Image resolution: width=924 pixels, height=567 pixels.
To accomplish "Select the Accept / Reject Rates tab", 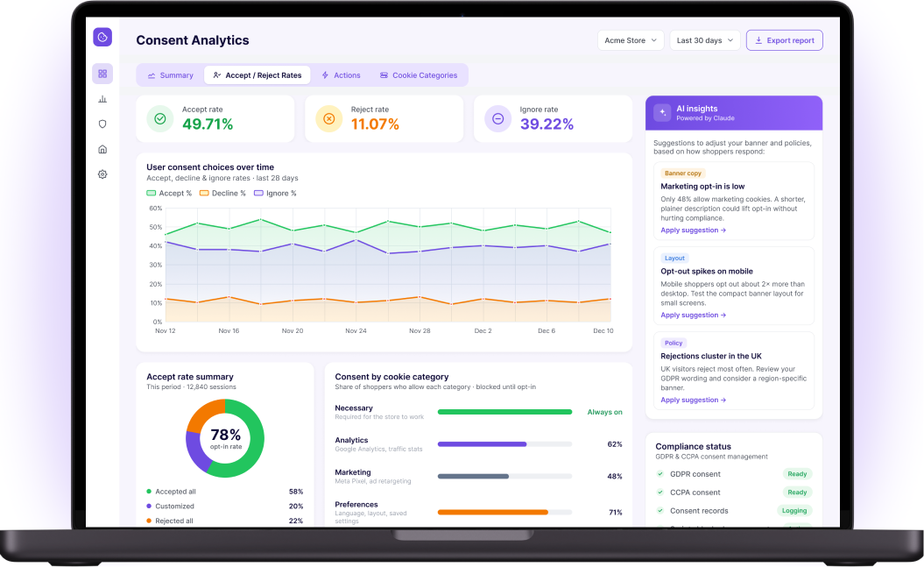I will pos(257,75).
